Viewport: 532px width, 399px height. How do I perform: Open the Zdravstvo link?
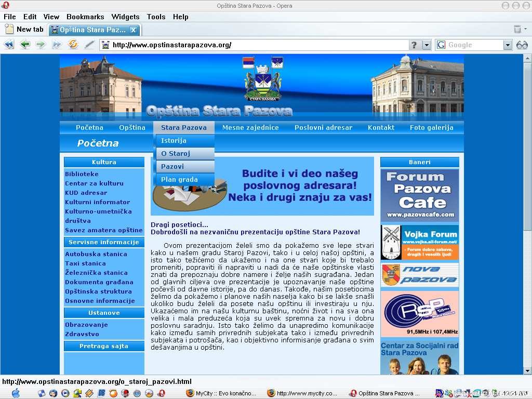(x=82, y=334)
